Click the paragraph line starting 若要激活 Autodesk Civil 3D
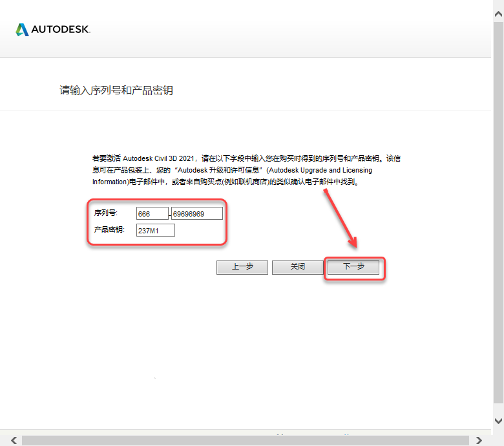The height and width of the screenshot is (446, 504). (x=246, y=158)
